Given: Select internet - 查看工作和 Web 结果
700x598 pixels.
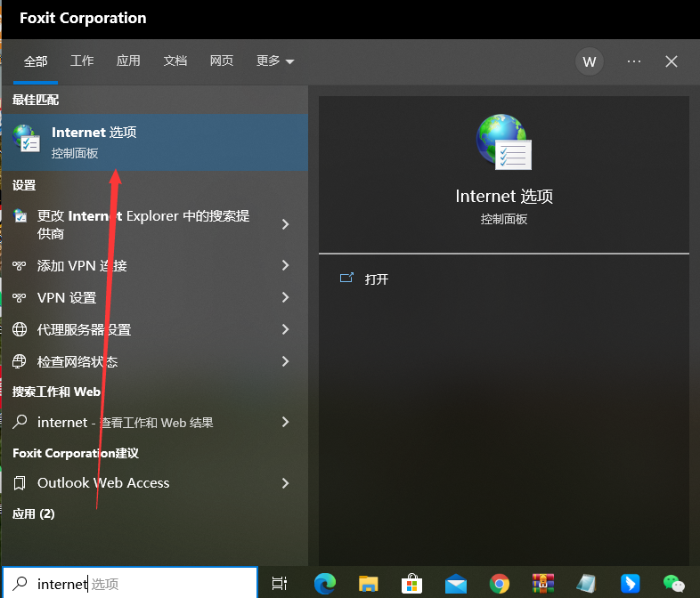Looking at the screenshot, I should (155, 422).
